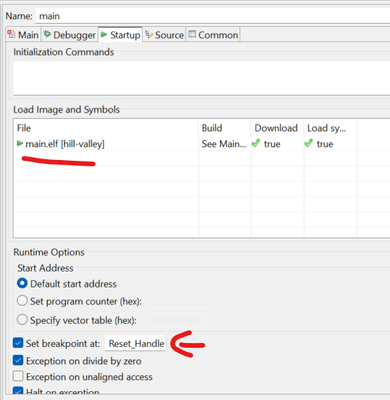Screen dimensions: 390x400
Task: Select the Startup tab
Action: coord(120,35)
